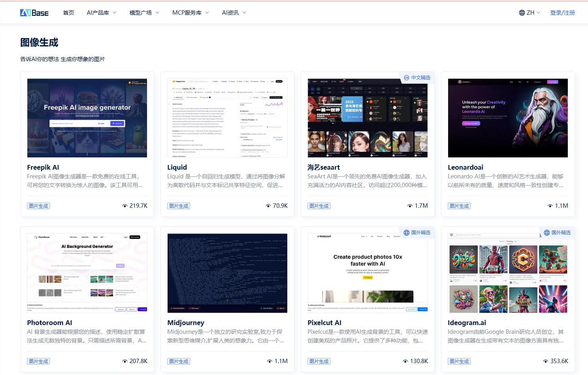588x375 pixels.
Task: Click the 中文精选 badge on 海艺seaart card
Action: tap(417, 78)
